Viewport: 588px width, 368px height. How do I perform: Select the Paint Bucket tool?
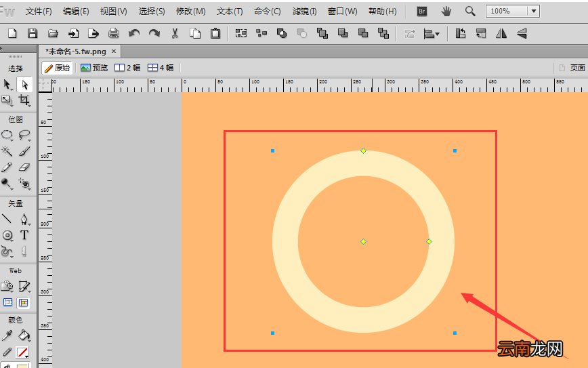point(24,335)
